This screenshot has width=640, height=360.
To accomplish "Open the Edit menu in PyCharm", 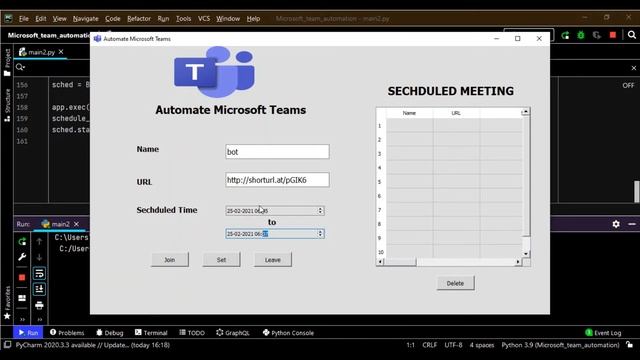I will point(40,19).
